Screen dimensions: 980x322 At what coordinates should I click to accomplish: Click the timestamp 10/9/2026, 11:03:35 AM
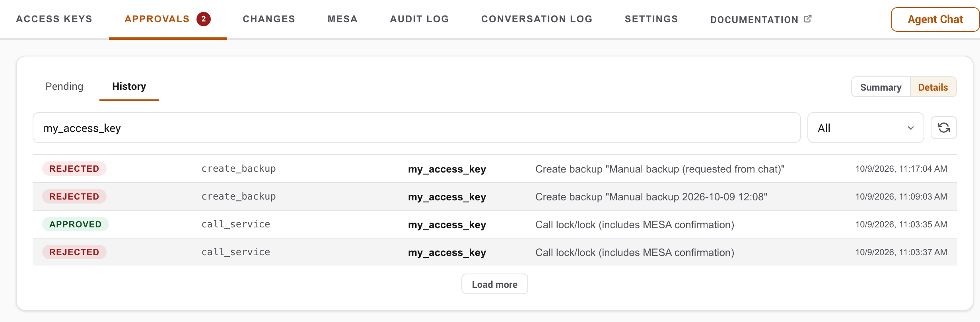pos(901,224)
